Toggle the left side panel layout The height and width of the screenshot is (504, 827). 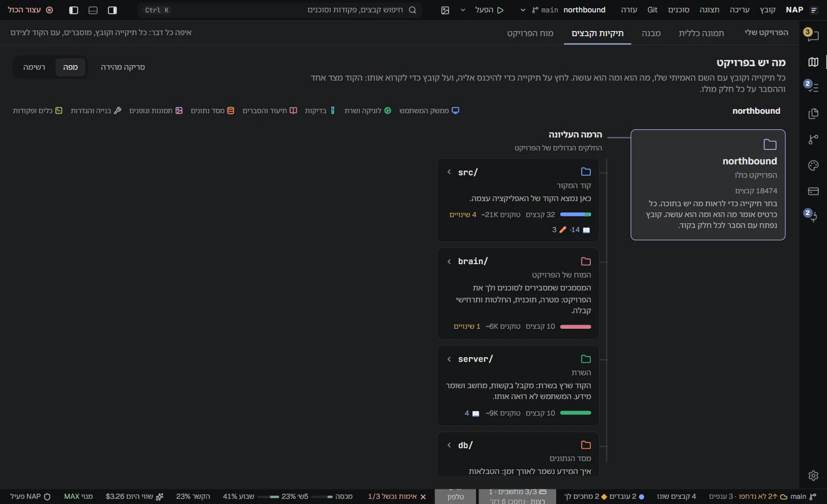(73, 10)
